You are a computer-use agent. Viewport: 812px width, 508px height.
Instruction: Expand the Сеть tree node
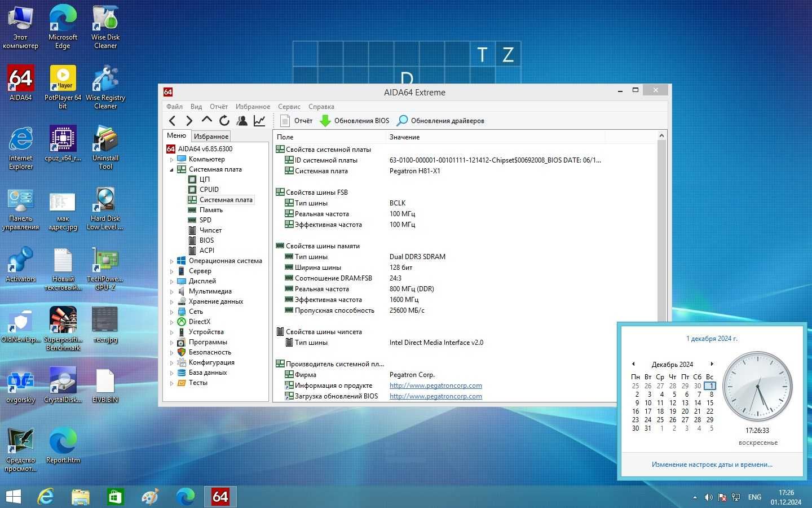pos(171,312)
